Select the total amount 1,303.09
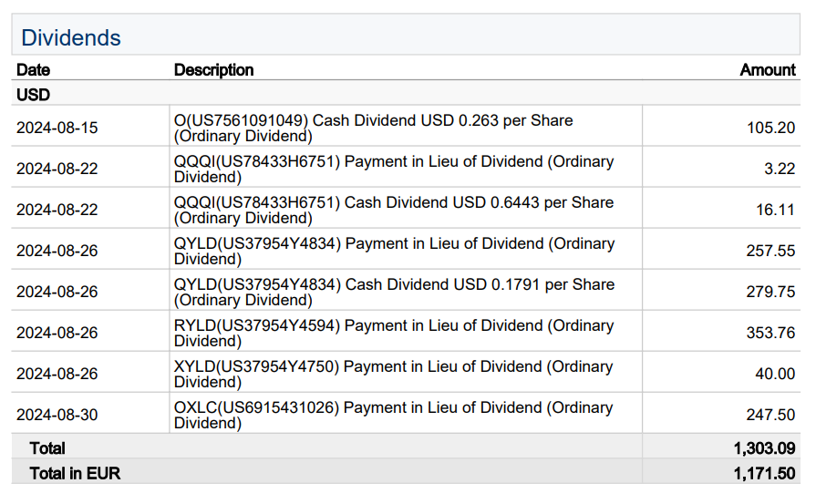This screenshot has width=816, height=504. pyautogui.click(x=764, y=448)
